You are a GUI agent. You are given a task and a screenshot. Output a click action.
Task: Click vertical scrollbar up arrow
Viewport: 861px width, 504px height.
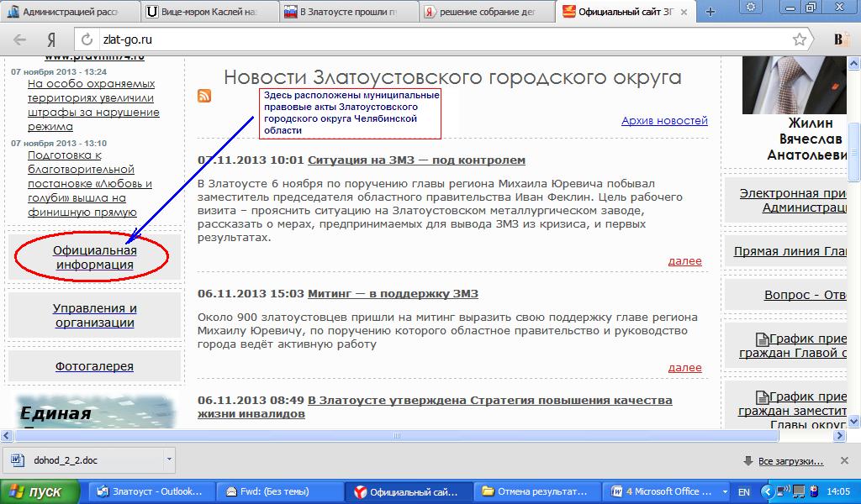854,64
